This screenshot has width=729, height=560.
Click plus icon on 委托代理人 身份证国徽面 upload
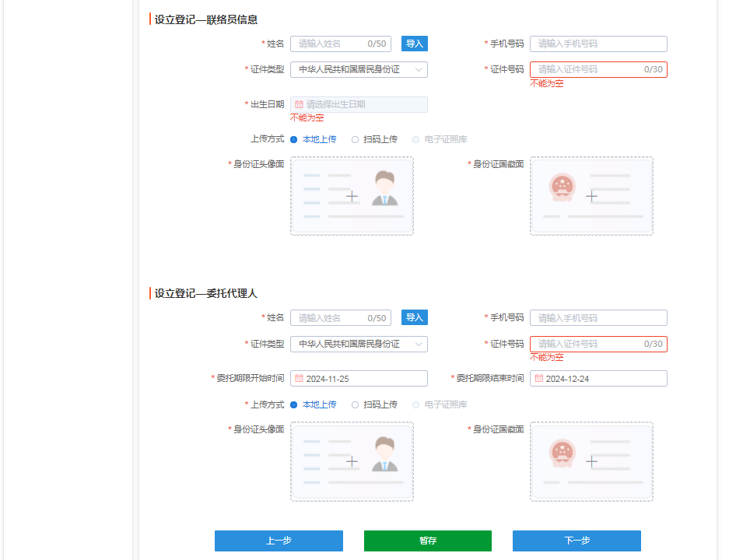tap(591, 461)
